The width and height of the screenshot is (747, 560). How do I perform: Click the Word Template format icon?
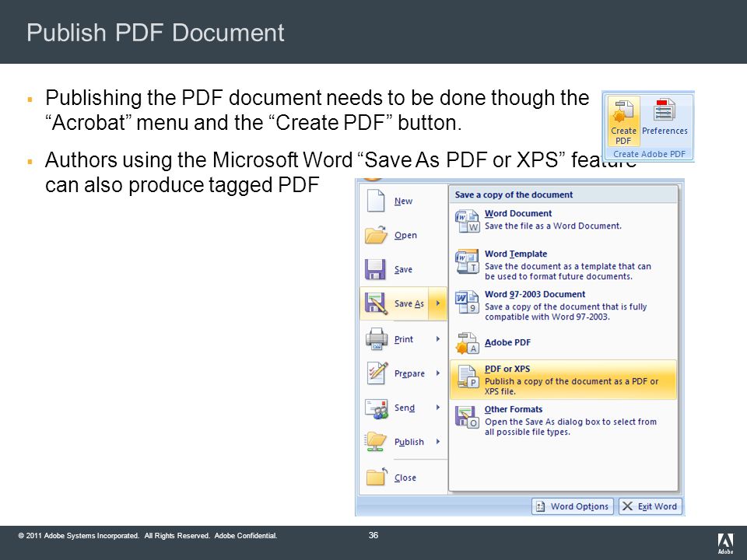(x=467, y=261)
